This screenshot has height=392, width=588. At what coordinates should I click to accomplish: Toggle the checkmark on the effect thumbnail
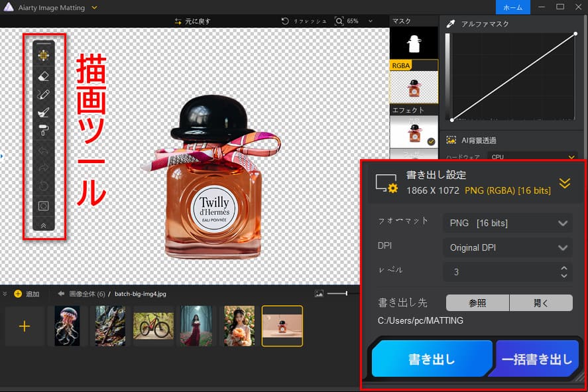point(432,142)
